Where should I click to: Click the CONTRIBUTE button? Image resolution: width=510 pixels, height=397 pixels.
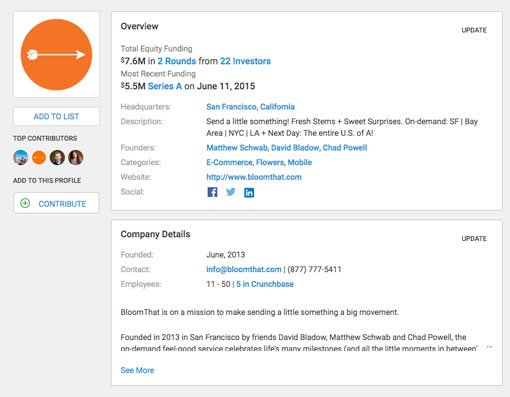(56, 203)
